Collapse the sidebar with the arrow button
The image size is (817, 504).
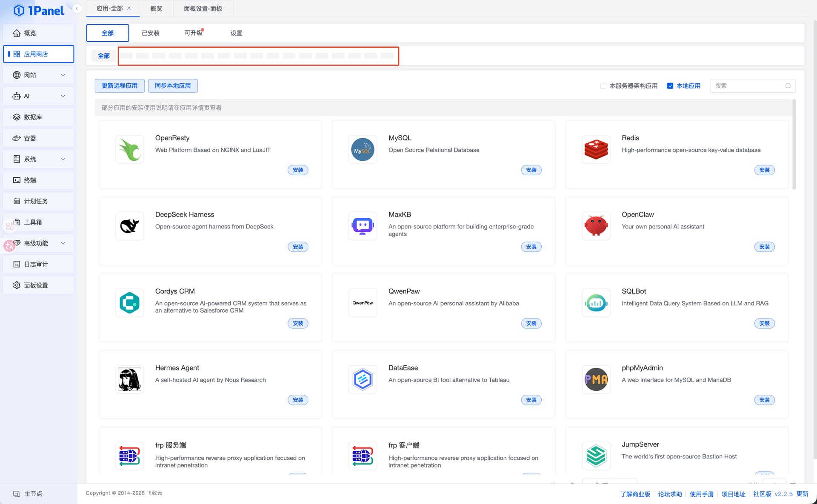coord(77,9)
